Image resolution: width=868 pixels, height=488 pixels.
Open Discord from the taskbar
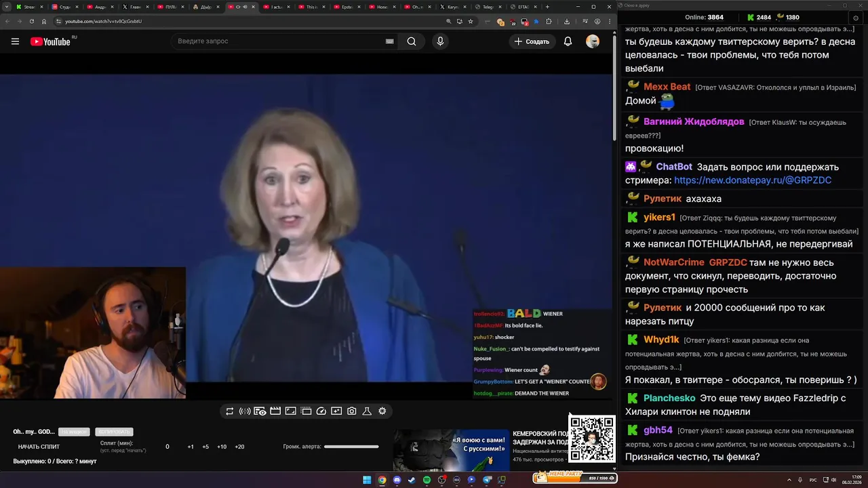coord(397,480)
